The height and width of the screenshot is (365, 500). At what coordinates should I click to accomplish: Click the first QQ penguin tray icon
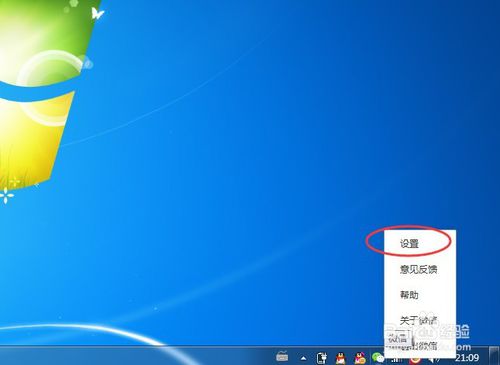(340, 358)
